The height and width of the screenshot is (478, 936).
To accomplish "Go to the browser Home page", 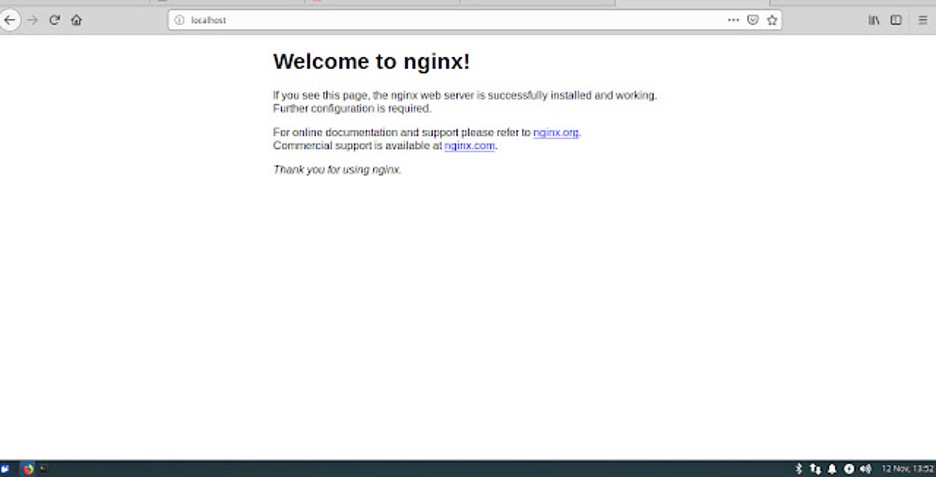I will pyautogui.click(x=76, y=20).
